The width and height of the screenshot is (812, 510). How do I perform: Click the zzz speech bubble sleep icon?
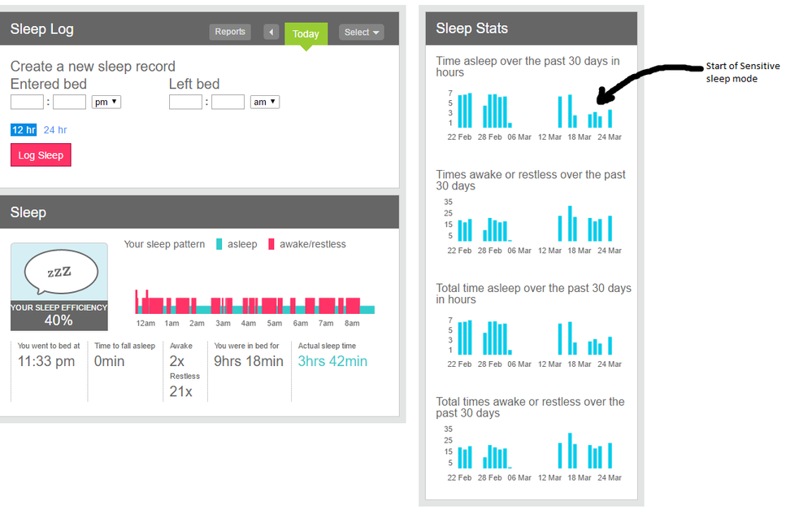(59, 272)
